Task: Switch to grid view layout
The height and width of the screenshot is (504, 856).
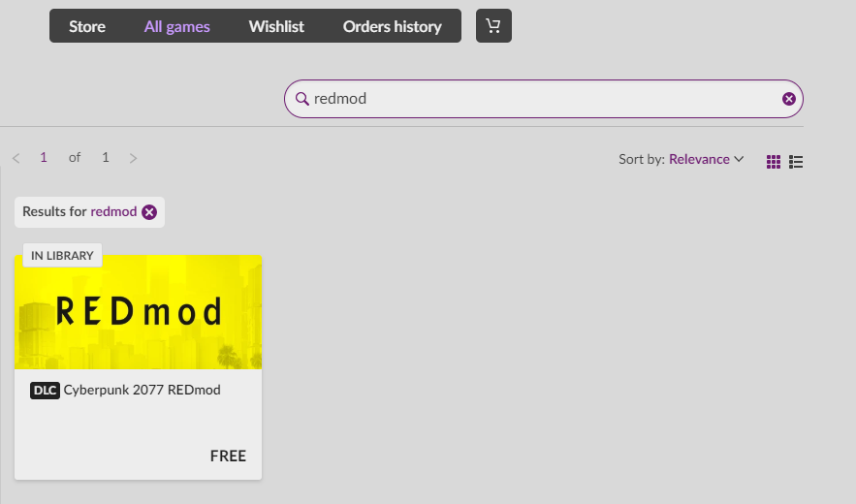Action: point(773,161)
